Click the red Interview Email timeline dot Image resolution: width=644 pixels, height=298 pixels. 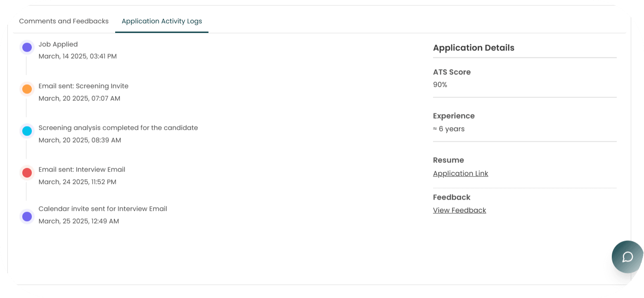pyautogui.click(x=27, y=173)
